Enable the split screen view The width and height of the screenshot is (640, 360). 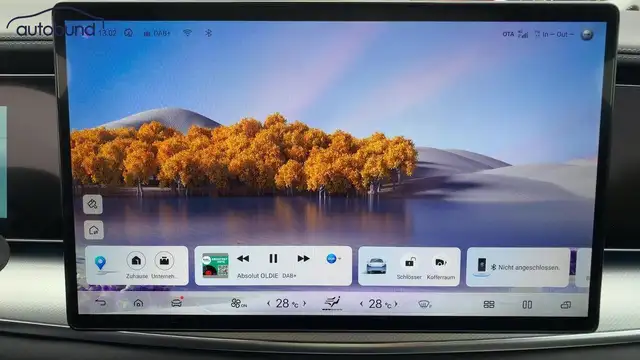coord(527,304)
